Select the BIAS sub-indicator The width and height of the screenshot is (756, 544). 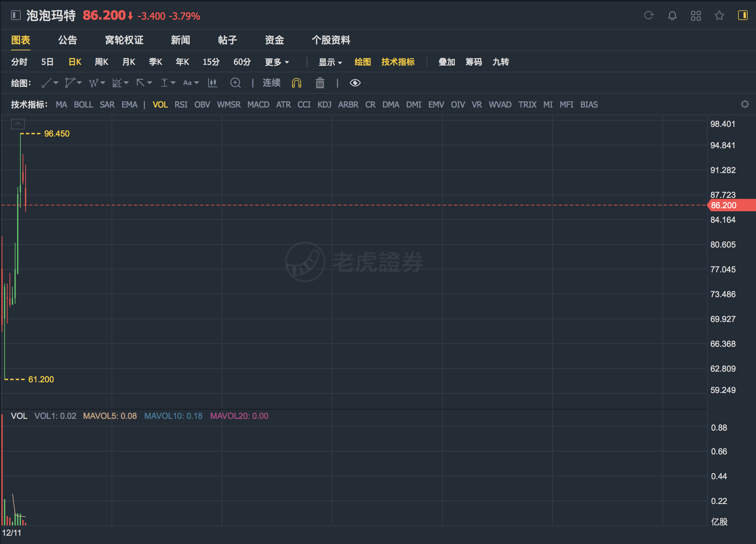(589, 104)
